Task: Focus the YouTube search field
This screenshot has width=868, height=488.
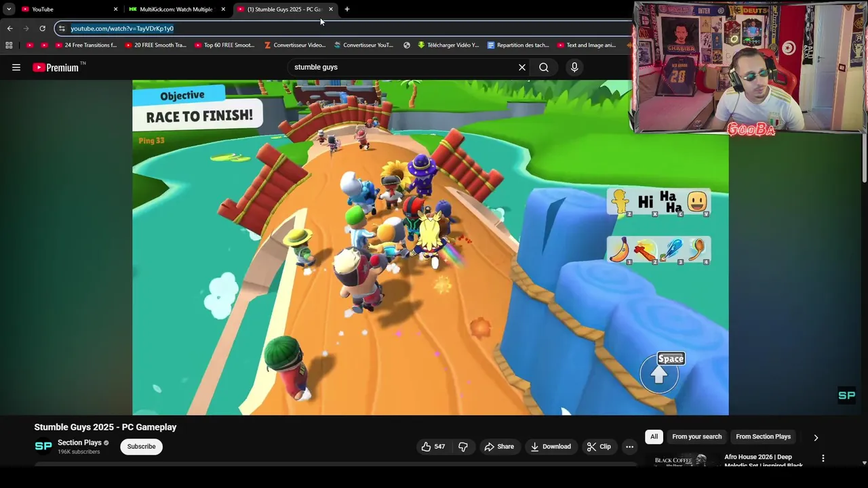Action: (x=403, y=67)
